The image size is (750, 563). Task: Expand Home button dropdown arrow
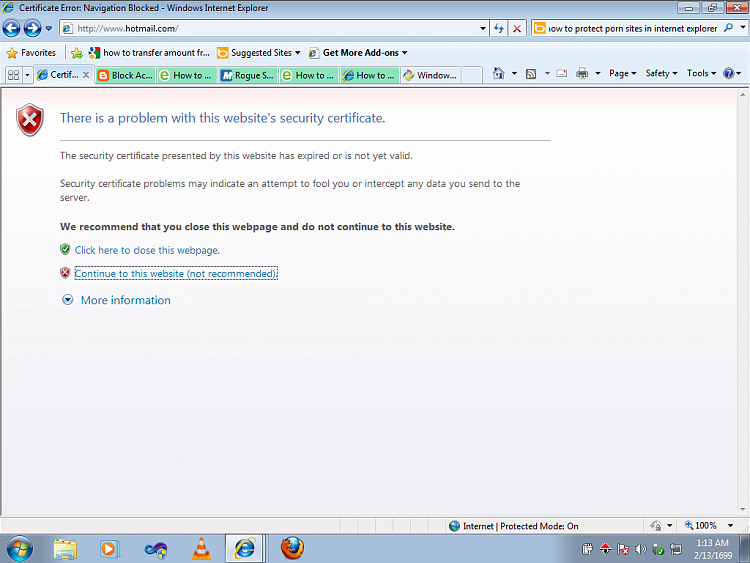(515, 73)
